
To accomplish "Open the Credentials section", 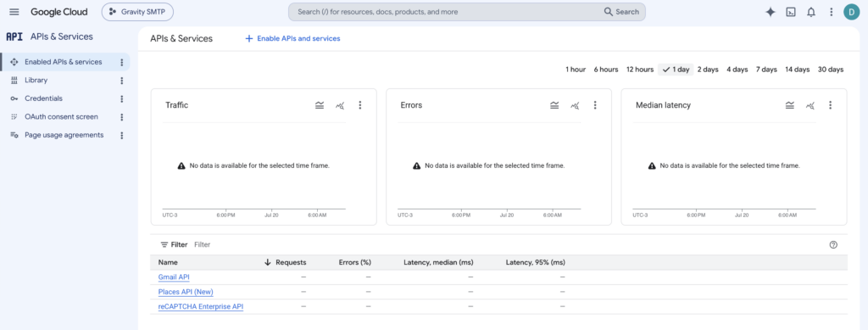I will pyautogui.click(x=44, y=98).
